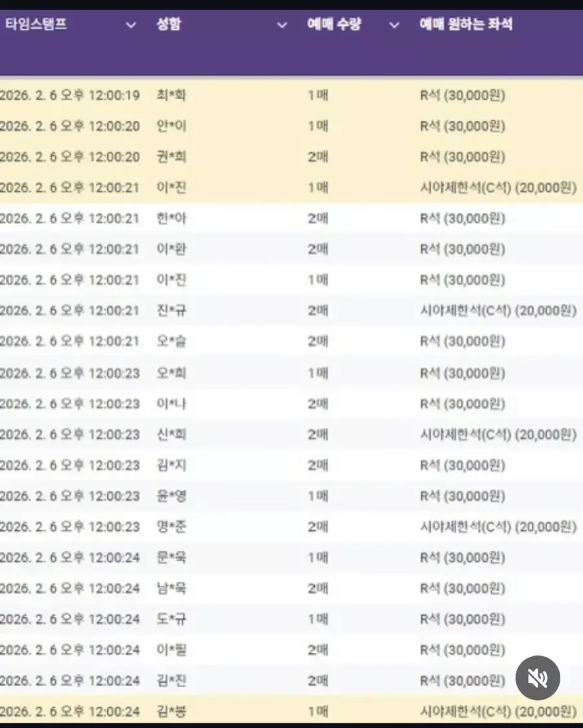Click the 타임스탬프 column header text
The image size is (583, 728).
(36, 25)
